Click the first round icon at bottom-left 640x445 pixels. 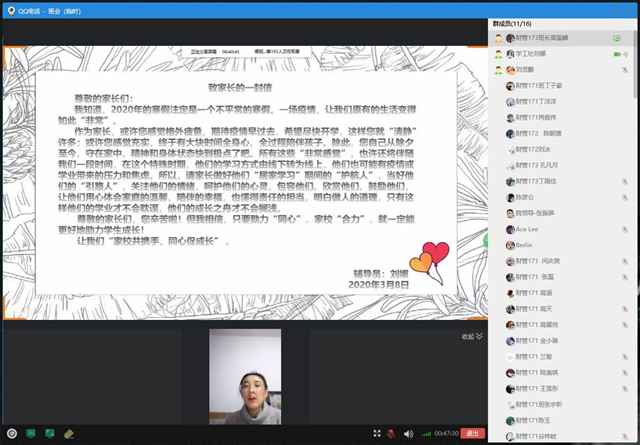point(12,433)
